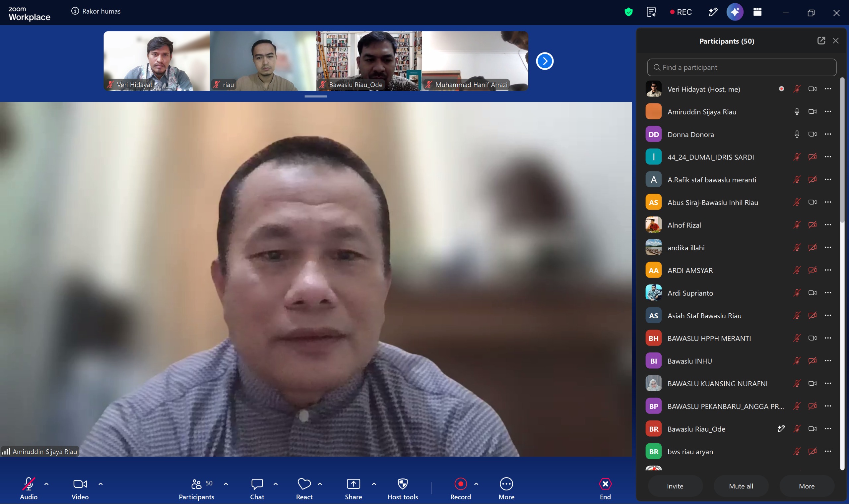Open the meeting notes icon beside REC
The width and height of the screenshot is (849, 504).
pos(651,12)
